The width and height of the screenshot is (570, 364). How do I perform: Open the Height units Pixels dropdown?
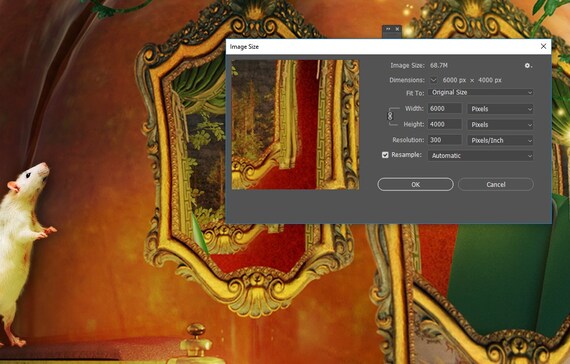pos(500,124)
